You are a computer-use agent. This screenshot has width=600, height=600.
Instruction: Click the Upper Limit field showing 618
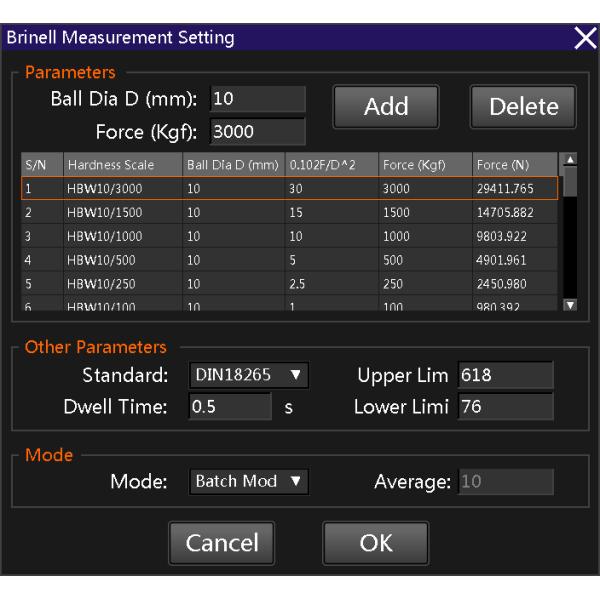point(504,376)
